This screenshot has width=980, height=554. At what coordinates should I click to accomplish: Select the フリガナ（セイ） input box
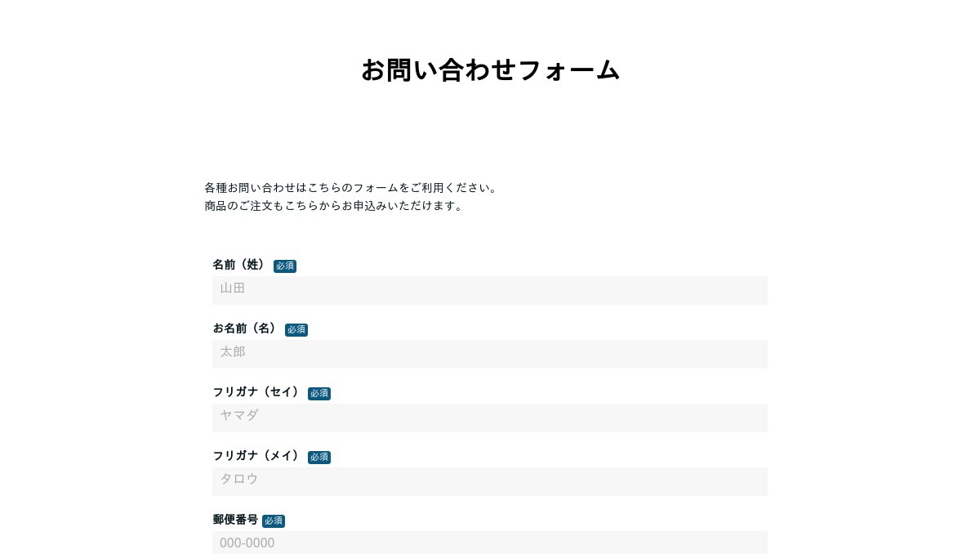click(x=490, y=418)
